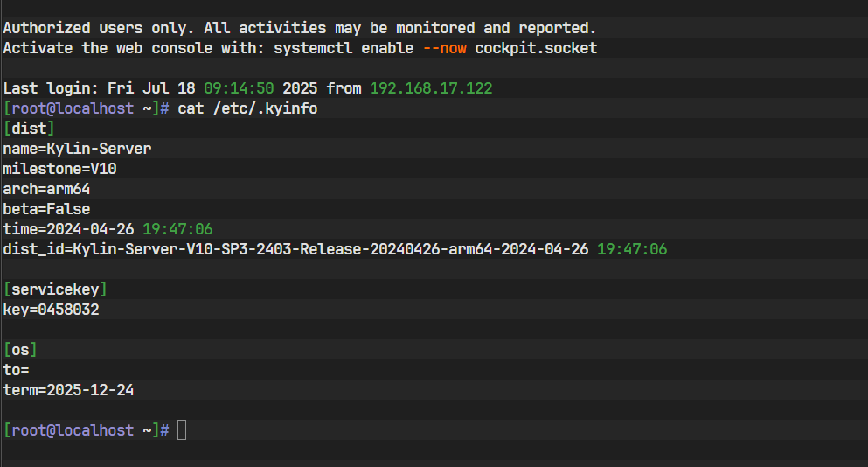Click the [os] section header
Screen dimensions: 868x467
(21, 350)
